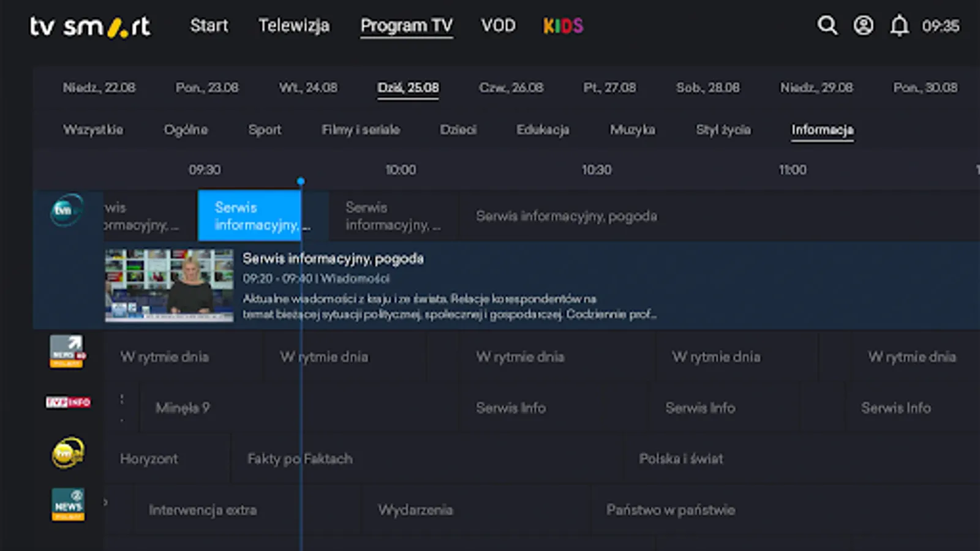Click the blue current-time timeline marker
Viewport: 980px width, 551px height.
301,181
